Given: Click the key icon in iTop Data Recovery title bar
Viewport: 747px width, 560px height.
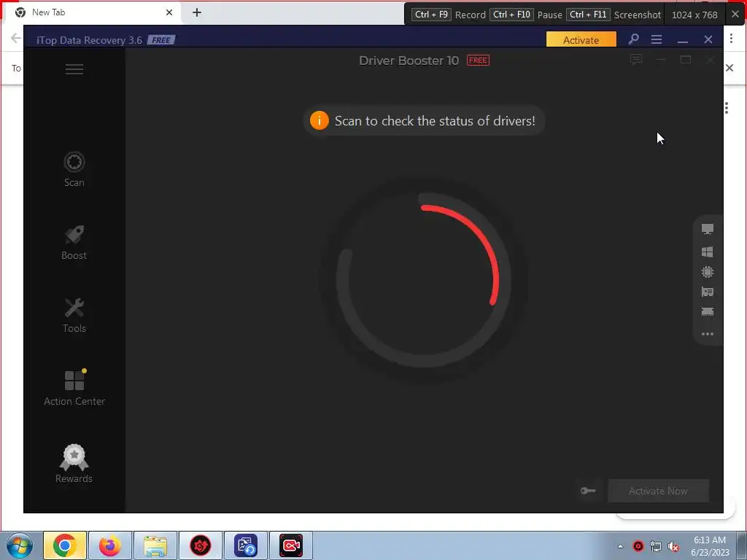Looking at the screenshot, I should (x=634, y=39).
